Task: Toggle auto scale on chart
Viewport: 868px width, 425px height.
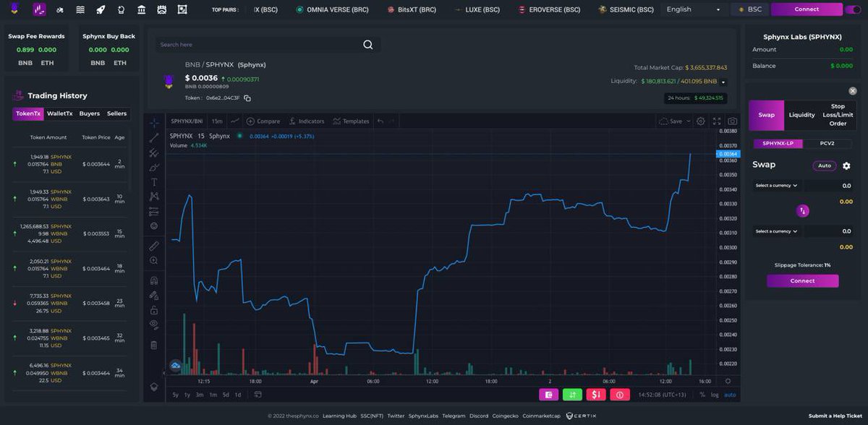Action: 730,395
